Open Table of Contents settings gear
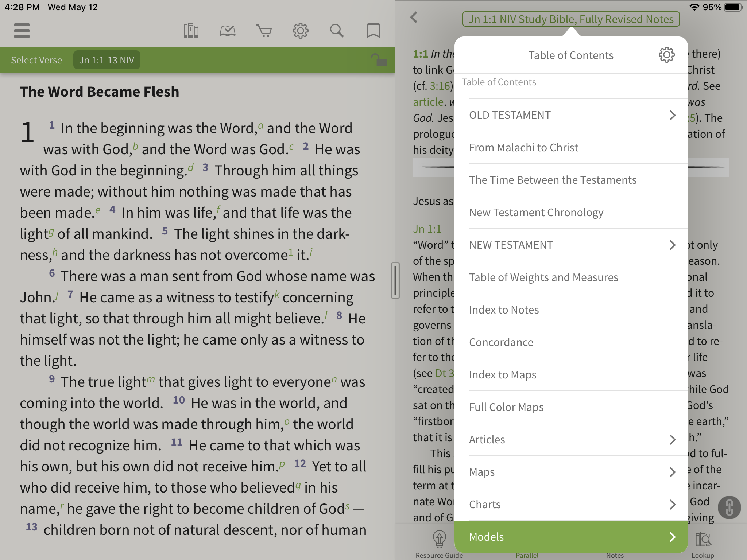Viewport: 747px width, 560px height. click(666, 55)
